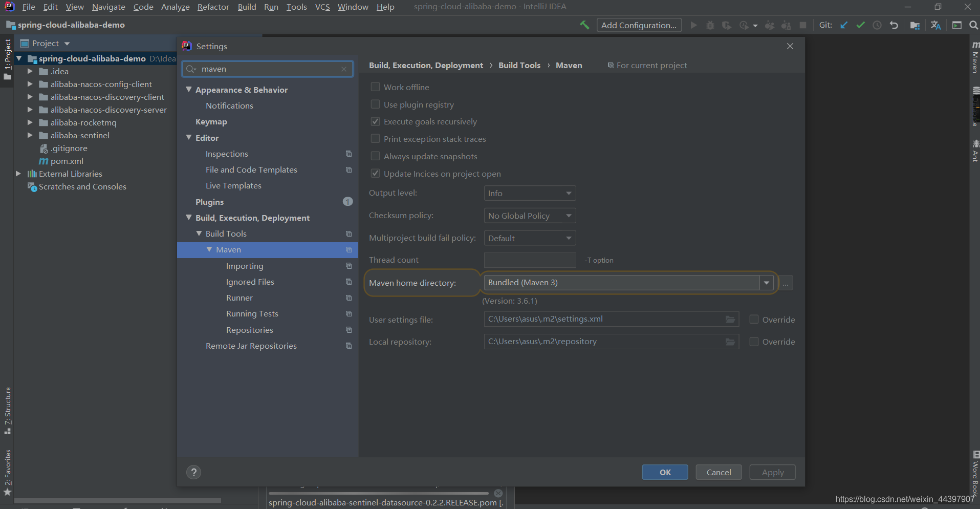980x509 pixels.
Task: Open the Navigate menu
Action: [108, 7]
